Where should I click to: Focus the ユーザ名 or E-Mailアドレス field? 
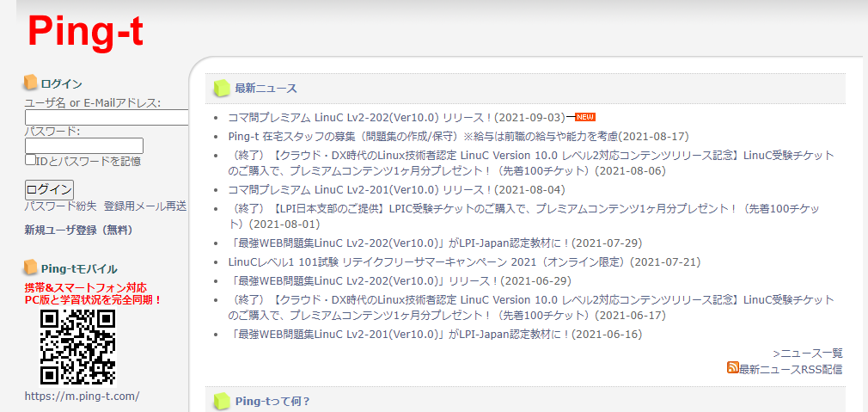(x=107, y=117)
